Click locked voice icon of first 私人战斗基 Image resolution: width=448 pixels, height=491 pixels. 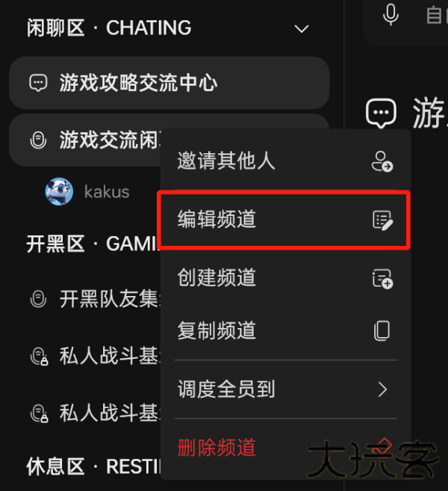[39, 356]
